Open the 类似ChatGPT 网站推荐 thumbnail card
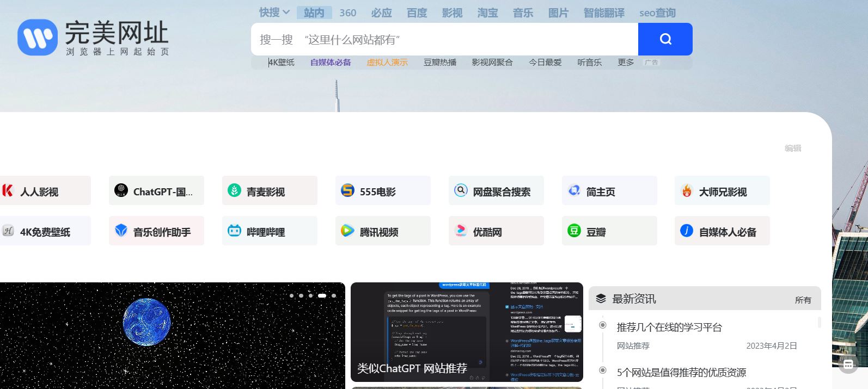868x389 pixels. 467,332
